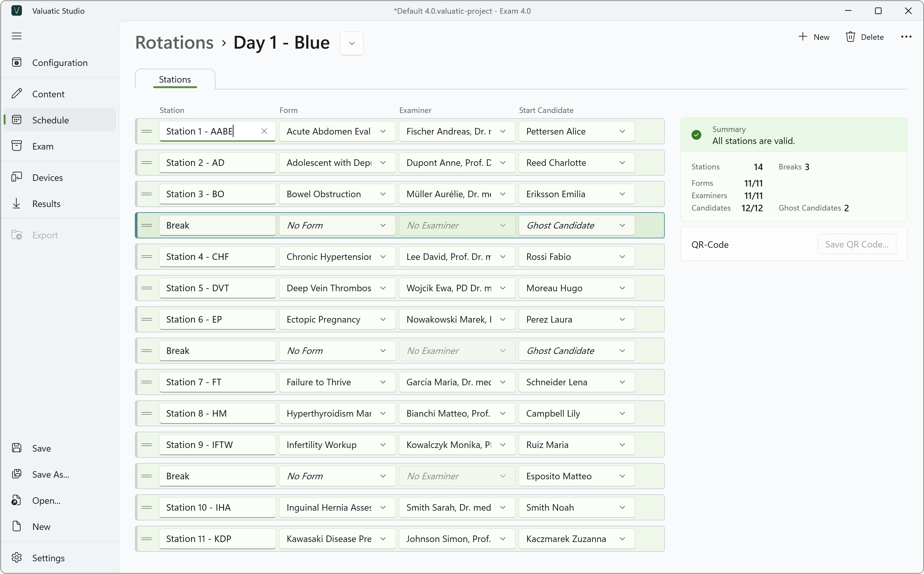Image resolution: width=924 pixels, height=574 pixels.
Task: Click the Station 5 - DVT name field
Action: click(217, 288)
